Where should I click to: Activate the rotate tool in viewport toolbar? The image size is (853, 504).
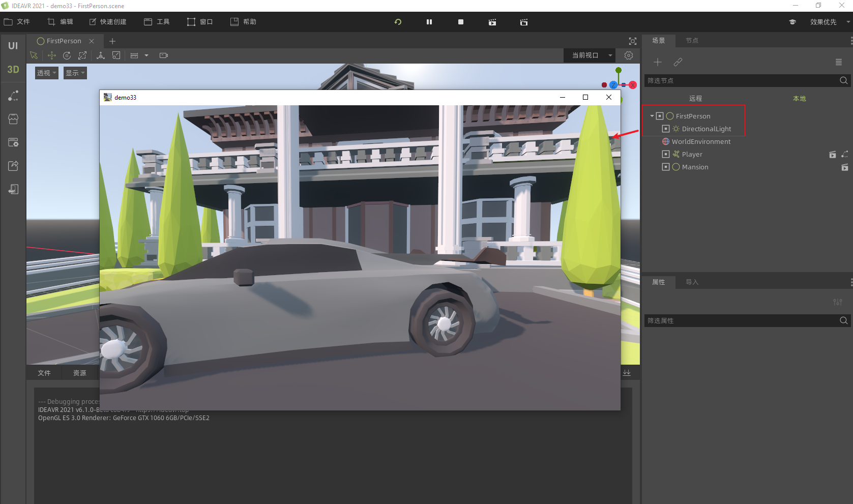point(67,55)
